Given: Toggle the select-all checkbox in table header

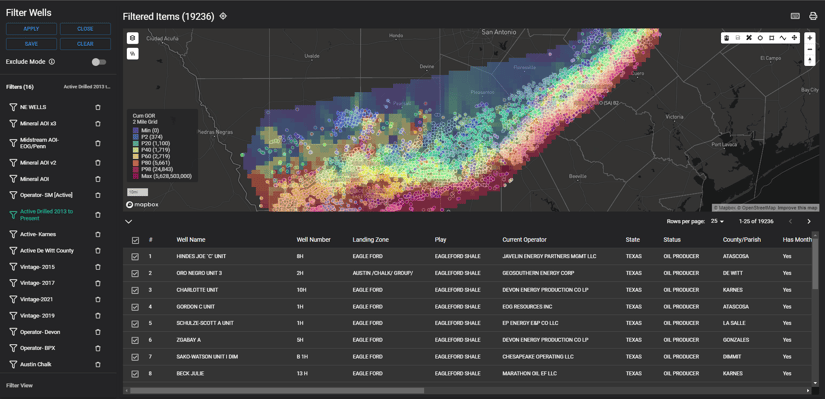Looking at the screenshot, I should coord(135,240).
